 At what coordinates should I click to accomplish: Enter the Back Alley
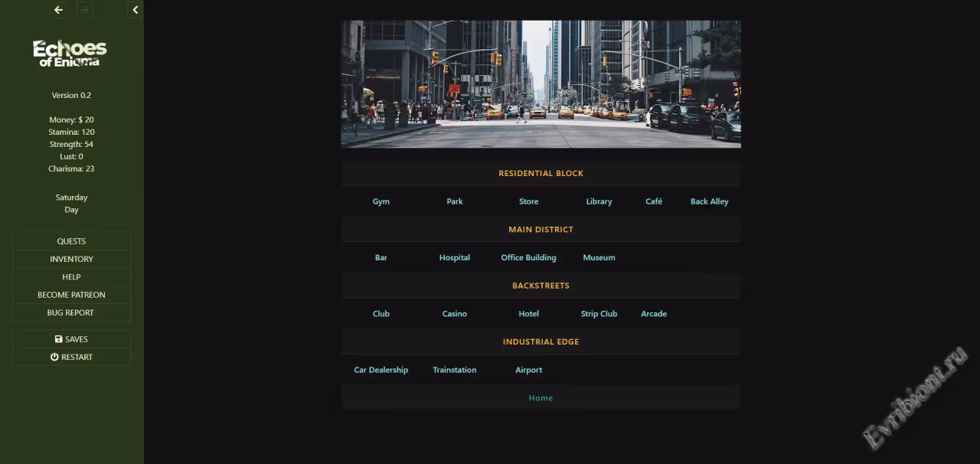tap(709, 201)
